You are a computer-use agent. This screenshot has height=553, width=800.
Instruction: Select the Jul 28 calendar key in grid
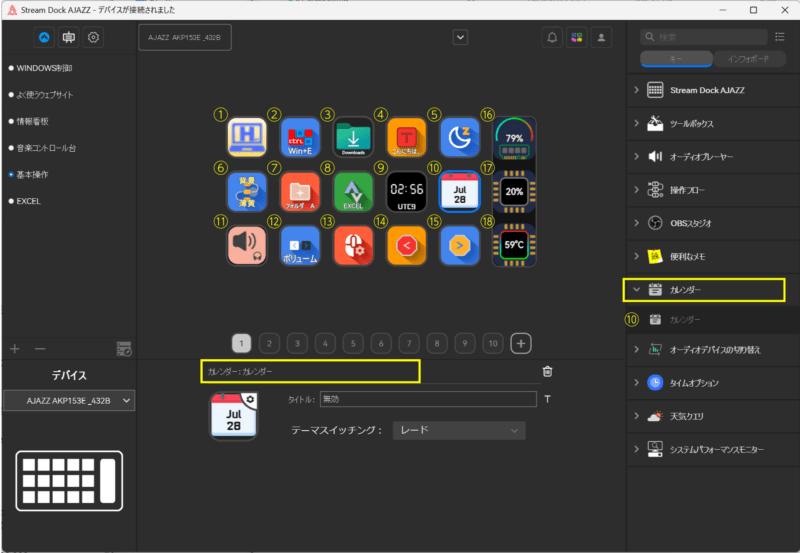(460, 191)
